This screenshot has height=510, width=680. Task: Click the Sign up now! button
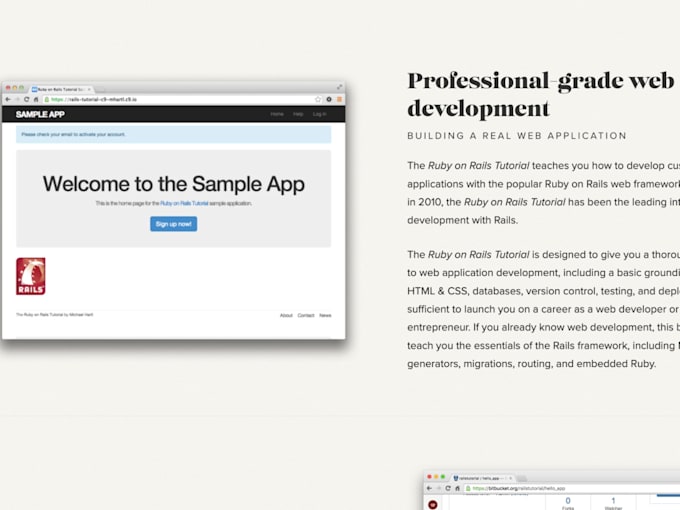pyautogui.click(x=173, y=224)
